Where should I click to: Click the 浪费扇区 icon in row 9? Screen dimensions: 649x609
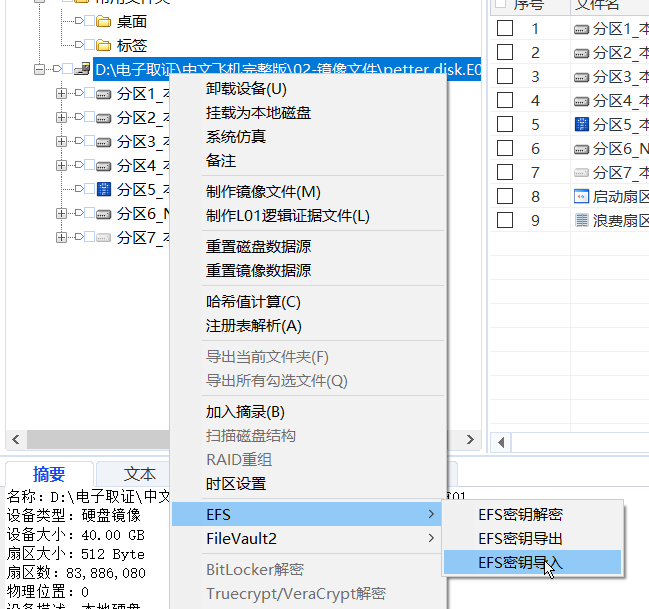582,220
